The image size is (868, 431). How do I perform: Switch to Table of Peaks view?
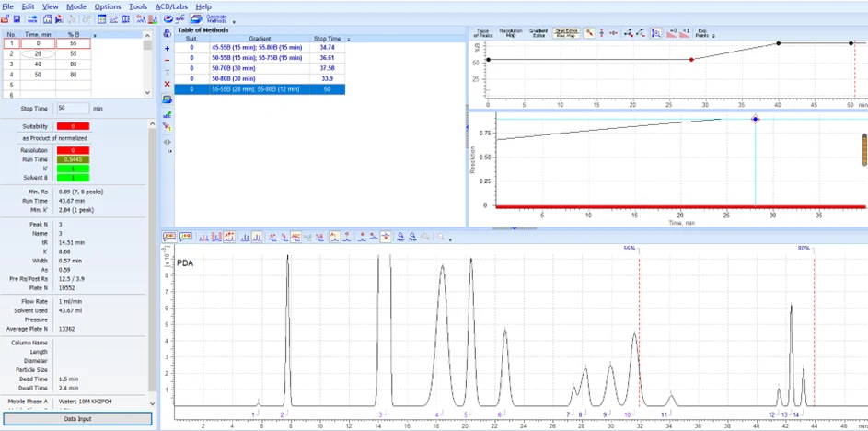482,33
